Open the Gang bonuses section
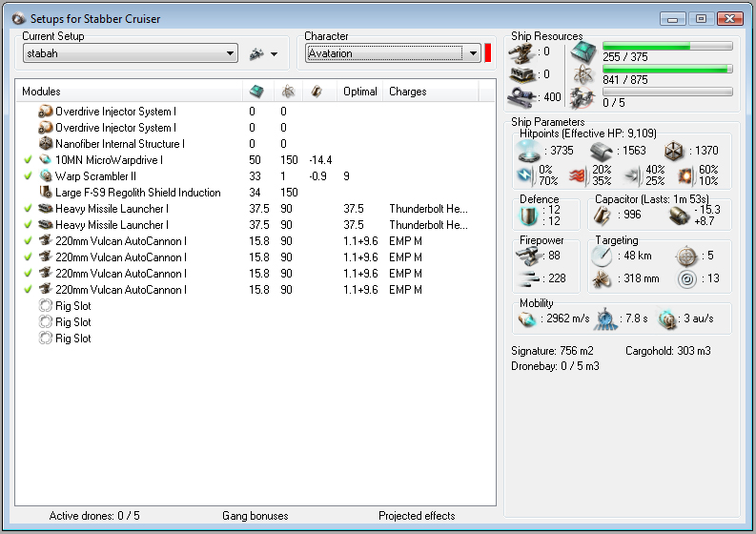The height and width of the screenshot is (534, 756). pos(255,516)
